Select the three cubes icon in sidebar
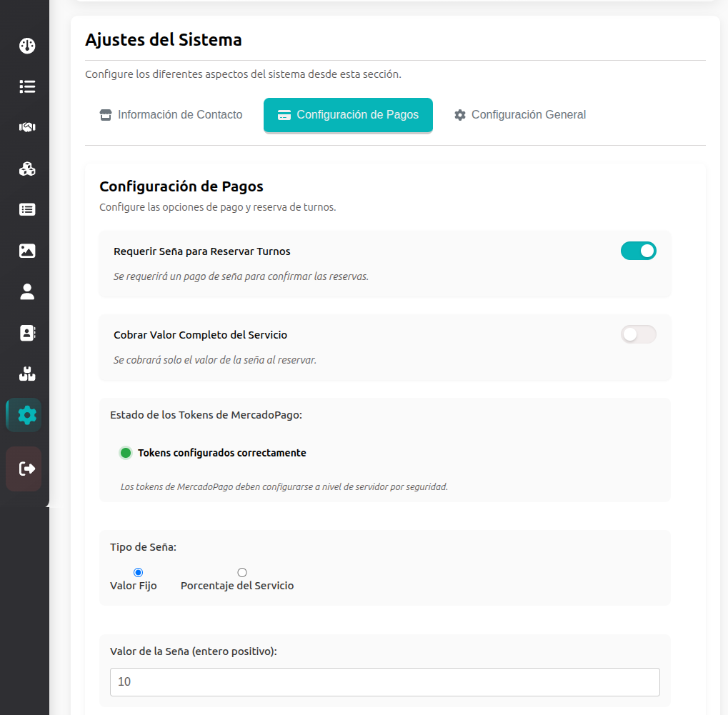The image size is (728, 715). (x=27, y=169)
